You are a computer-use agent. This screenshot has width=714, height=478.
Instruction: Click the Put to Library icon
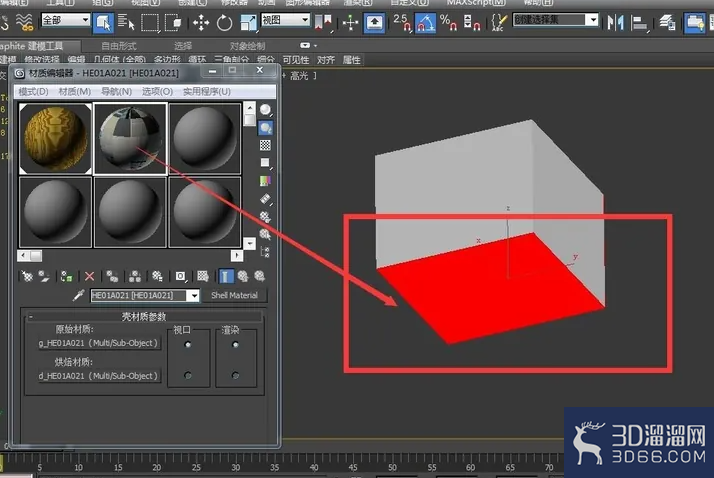click(x=158, y=276)
